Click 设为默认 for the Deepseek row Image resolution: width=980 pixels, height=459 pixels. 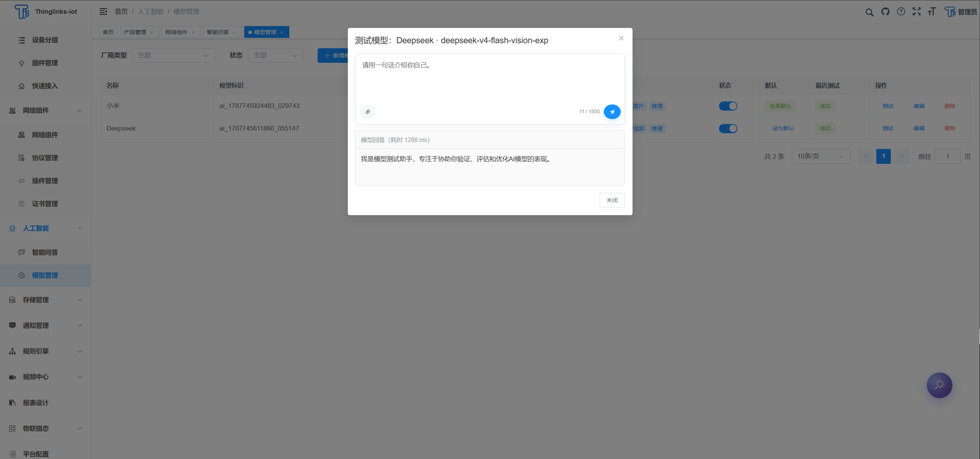click(783, 129)
